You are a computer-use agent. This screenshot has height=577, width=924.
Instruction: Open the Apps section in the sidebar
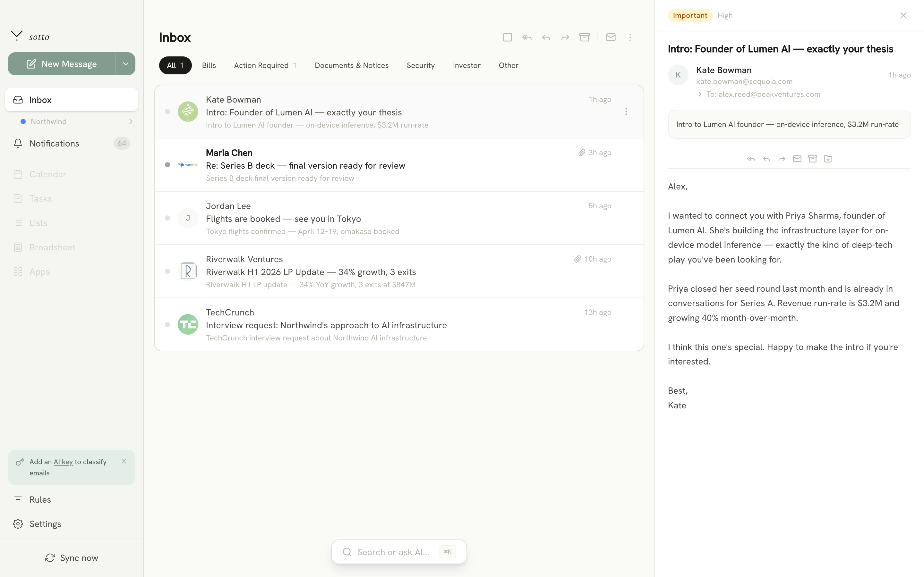39,271
